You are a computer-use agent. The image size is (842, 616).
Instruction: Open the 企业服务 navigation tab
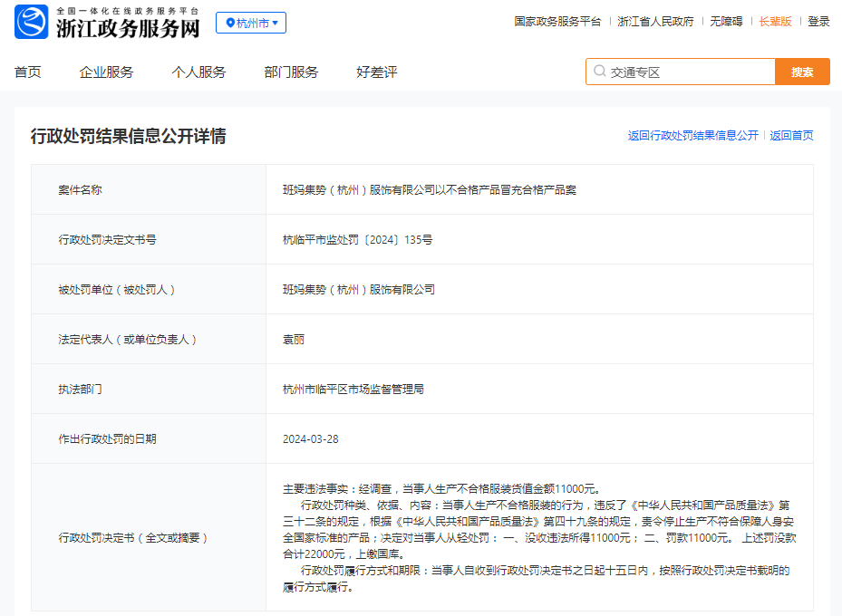[106, 72]
